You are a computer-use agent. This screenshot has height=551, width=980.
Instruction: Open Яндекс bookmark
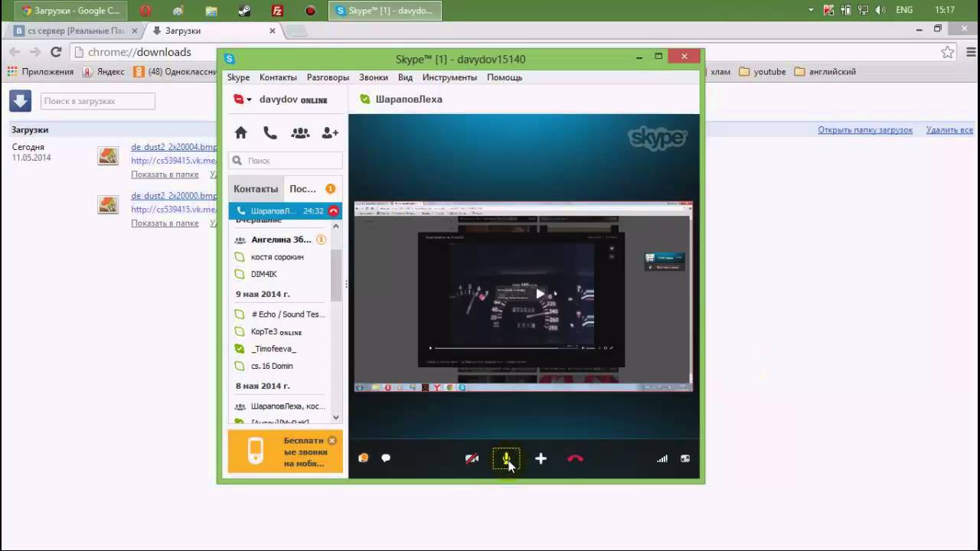coord(103,71)
